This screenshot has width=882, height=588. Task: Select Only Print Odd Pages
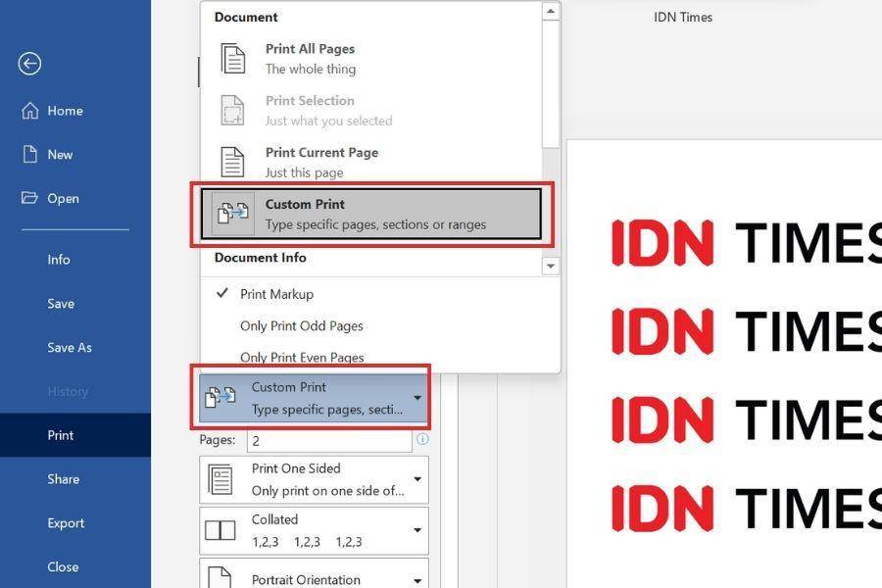(381, 325)
